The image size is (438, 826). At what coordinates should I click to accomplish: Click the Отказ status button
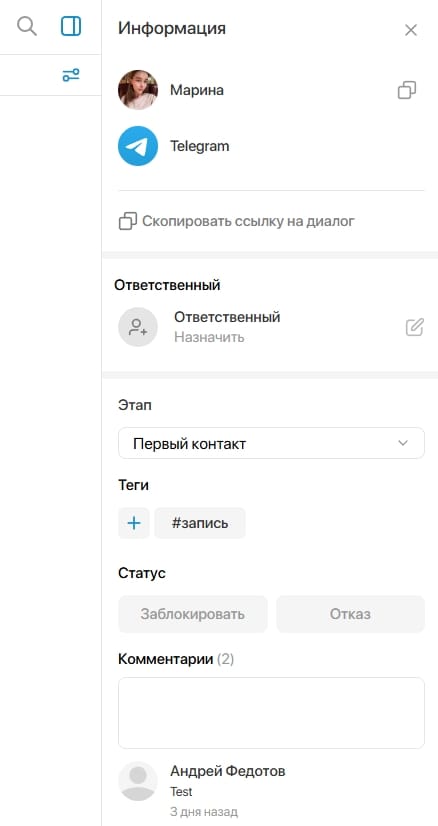point(351,614)
